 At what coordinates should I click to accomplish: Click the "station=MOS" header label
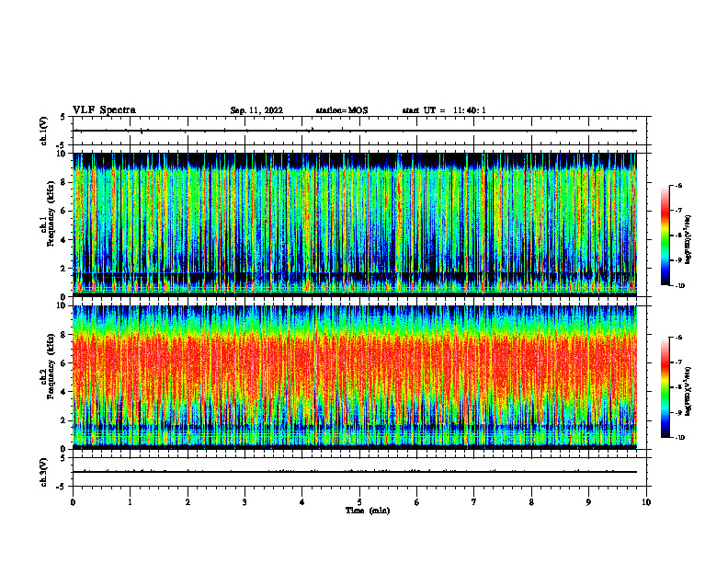342,110
